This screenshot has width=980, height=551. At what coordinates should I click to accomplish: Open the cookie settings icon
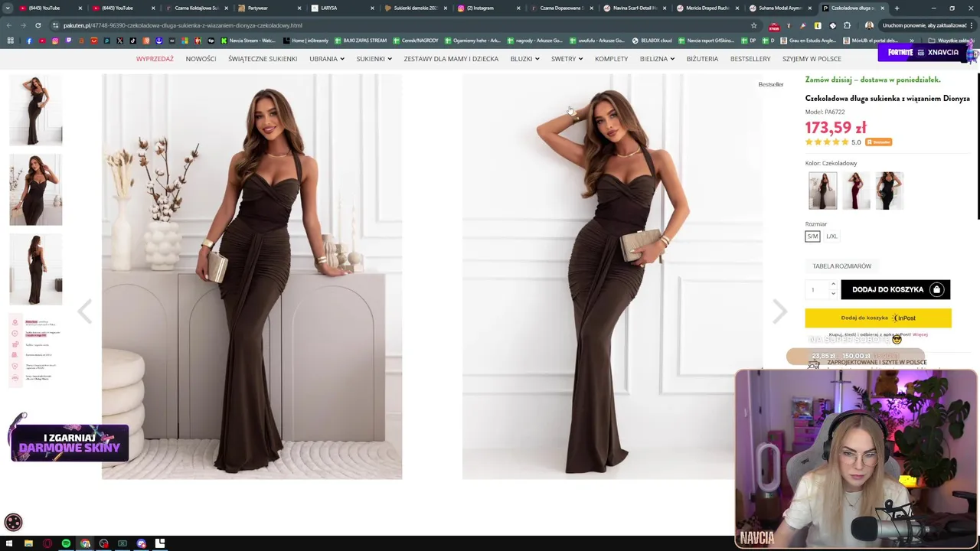[x=13, y=523]
